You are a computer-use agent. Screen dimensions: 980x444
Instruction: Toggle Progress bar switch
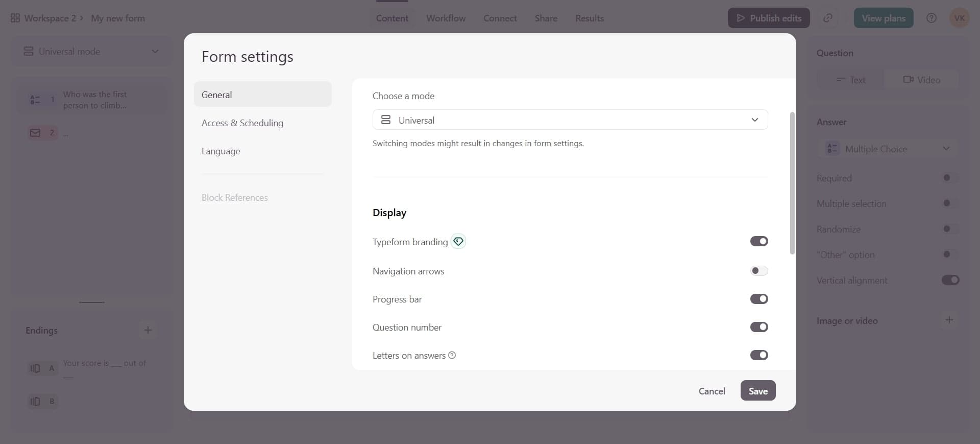coord(759,299)
